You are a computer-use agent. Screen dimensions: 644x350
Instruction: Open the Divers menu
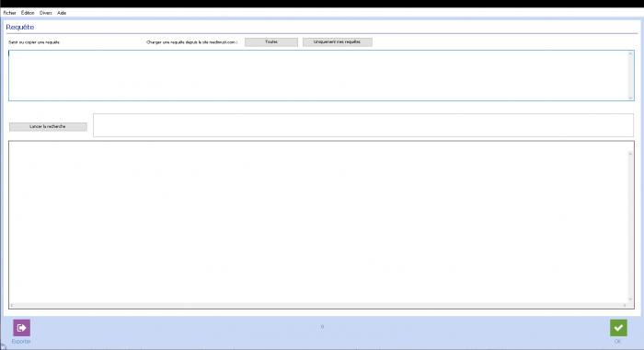(x=46, y=13)
